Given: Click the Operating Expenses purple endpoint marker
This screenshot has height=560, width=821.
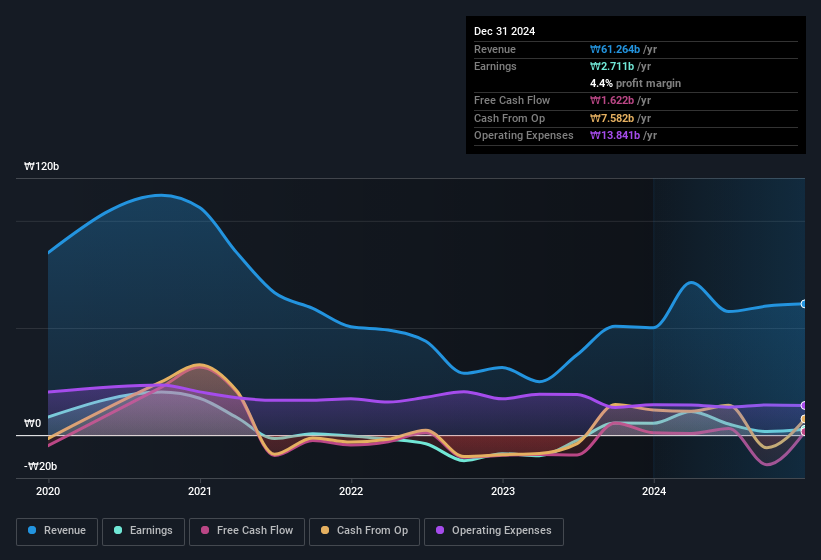Looking at the screenshot, I should (804, 406).
